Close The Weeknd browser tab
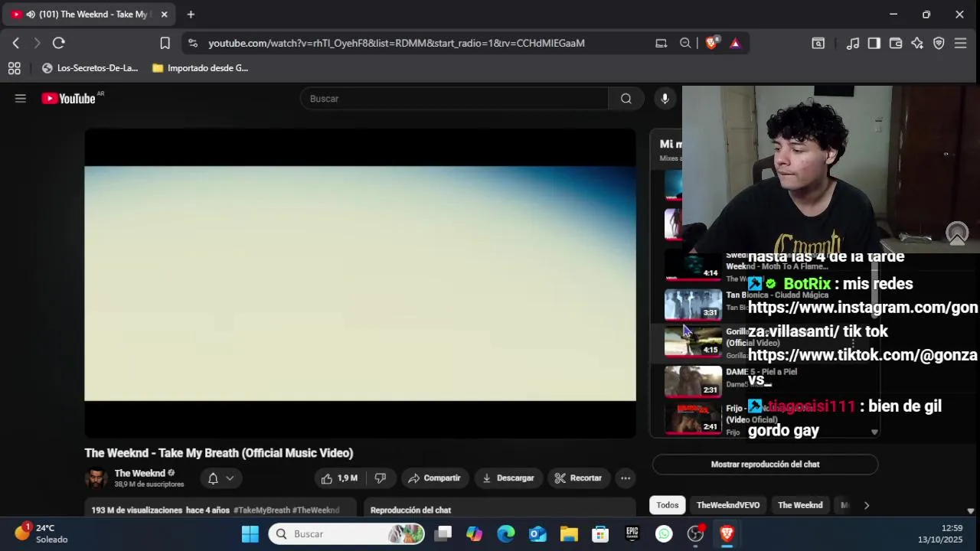Screen dimensions: 980x551 [164, 15]
